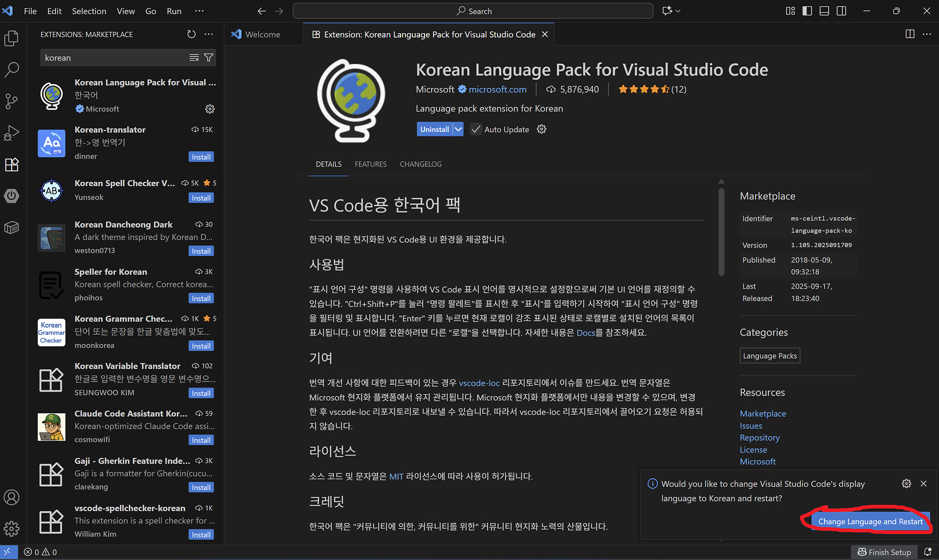
Task: Open the Uninstall button dropdown arrow
Action: coord(458,129)
